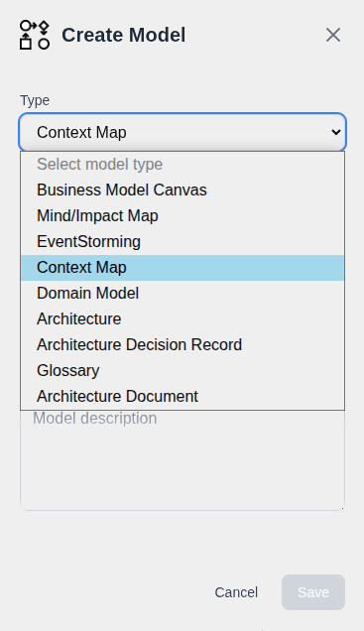Click the Model description text area
The width and height of the screenshot is (364, 631).
[x=182, y=460]
